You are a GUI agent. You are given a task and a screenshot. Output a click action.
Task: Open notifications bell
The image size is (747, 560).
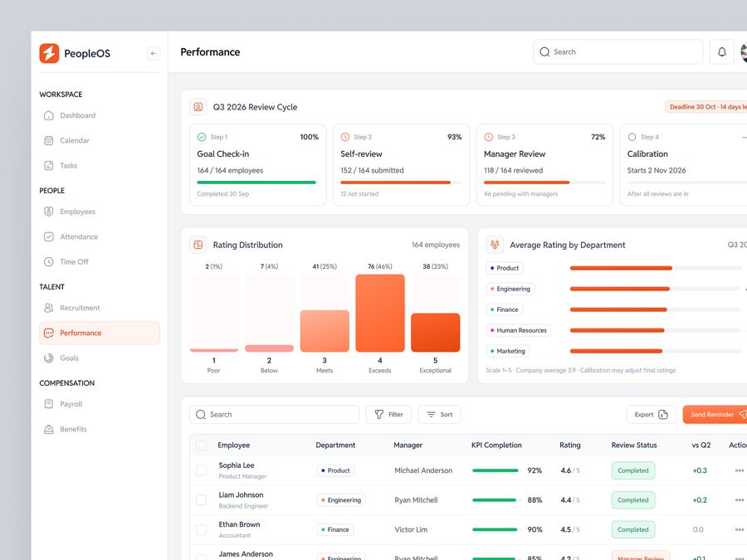tap(722, 52)
